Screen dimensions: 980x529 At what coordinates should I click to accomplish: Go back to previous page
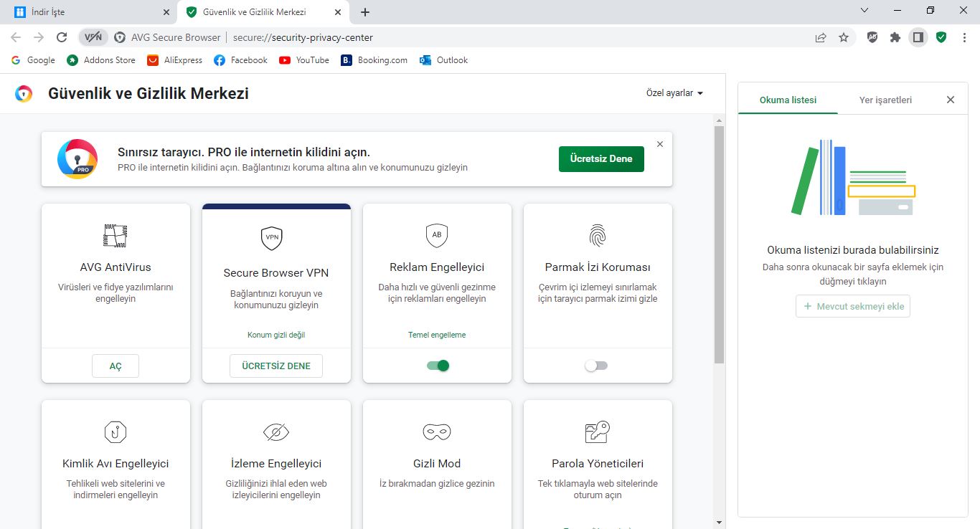click(16, 37)
